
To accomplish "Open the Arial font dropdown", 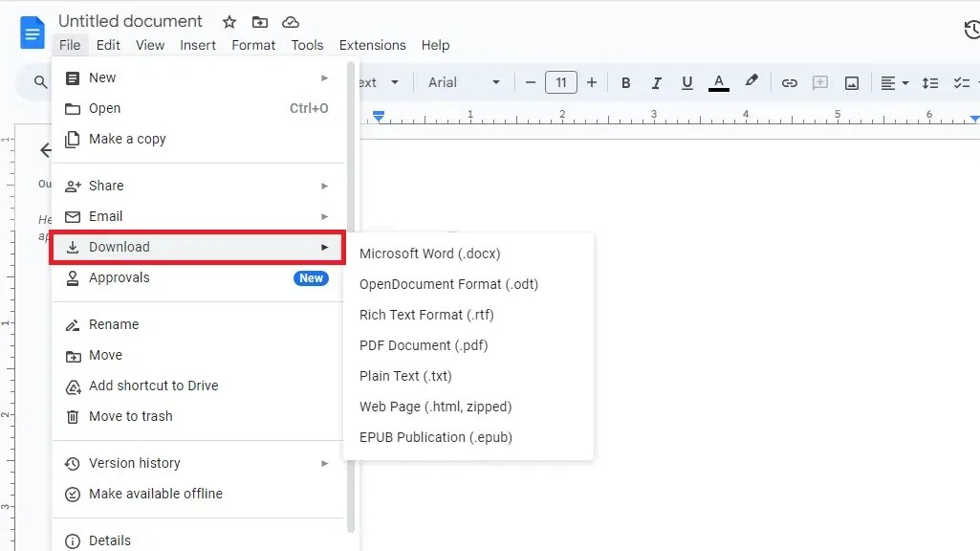I will [x=464, y=82].
